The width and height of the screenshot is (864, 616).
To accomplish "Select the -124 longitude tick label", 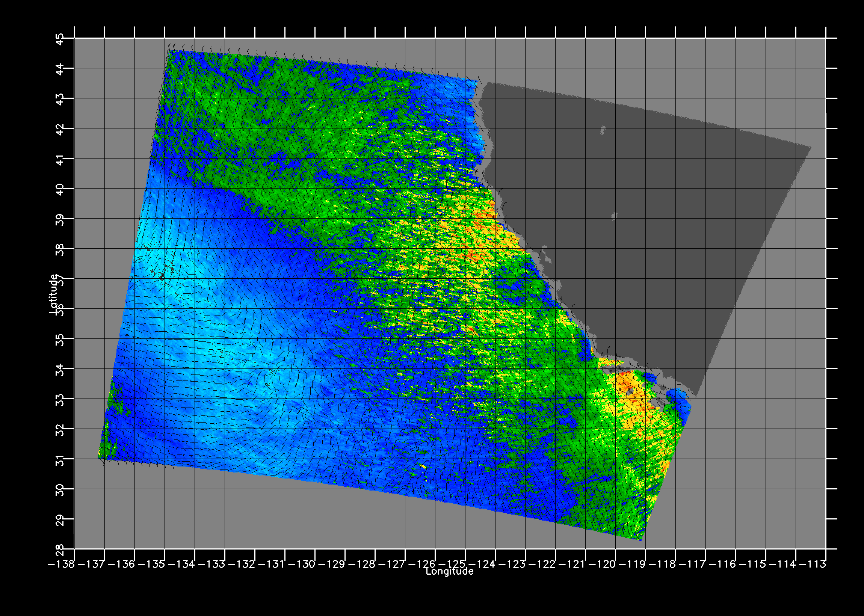I will pyautogui.click(x=482, y=564).
